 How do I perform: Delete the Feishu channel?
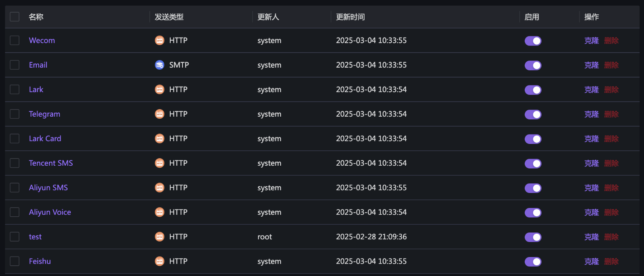(x=611, y=261)
